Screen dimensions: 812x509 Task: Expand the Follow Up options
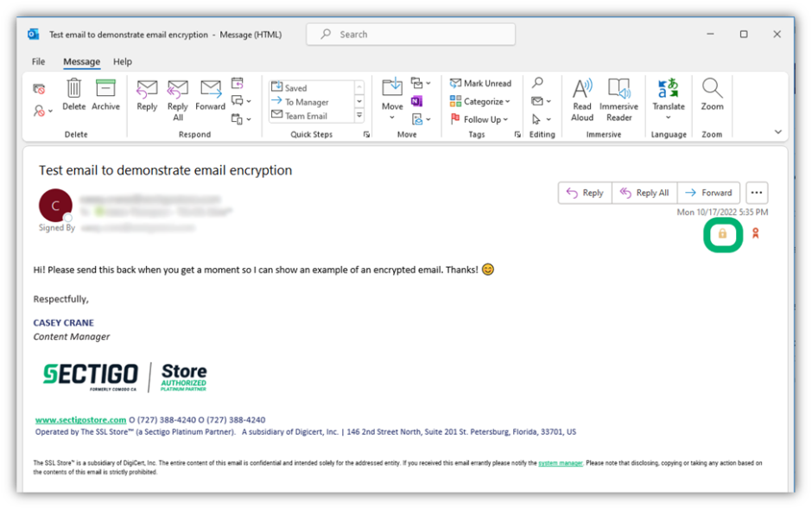[x=481, y=119]
